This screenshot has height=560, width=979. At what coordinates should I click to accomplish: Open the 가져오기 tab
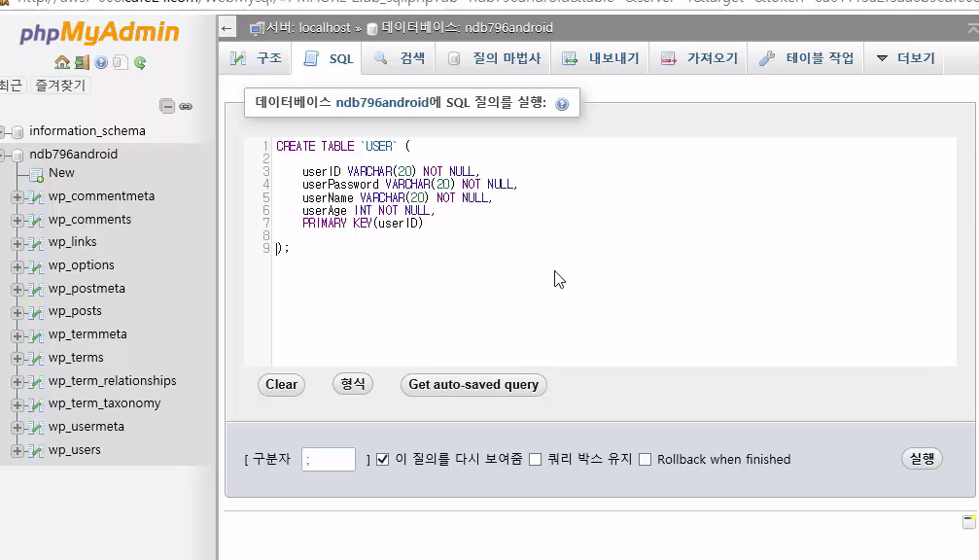[x=699, y=58]
